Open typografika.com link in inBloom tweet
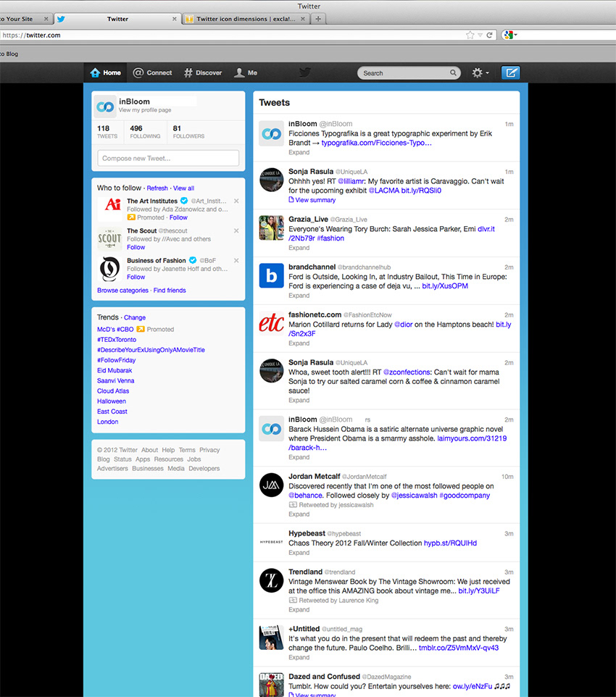 (376, 143)
